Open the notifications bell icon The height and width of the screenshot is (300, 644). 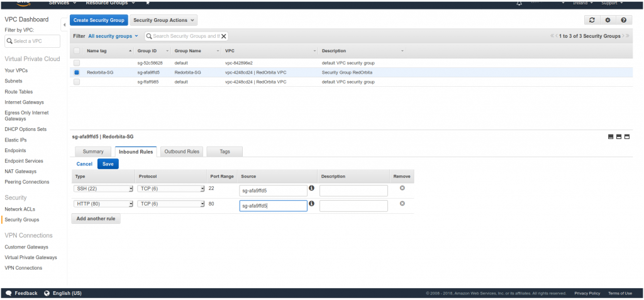(519, 3)
